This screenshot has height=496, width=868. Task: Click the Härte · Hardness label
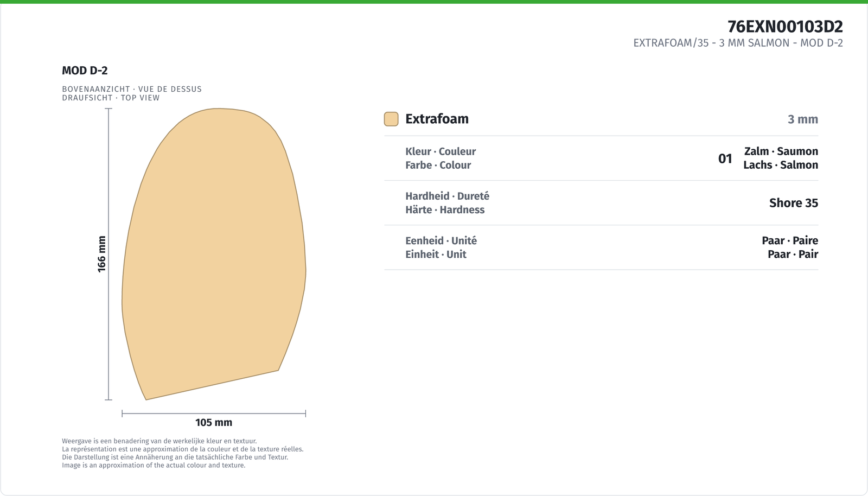pyautogui.click(x=445, y=209)
